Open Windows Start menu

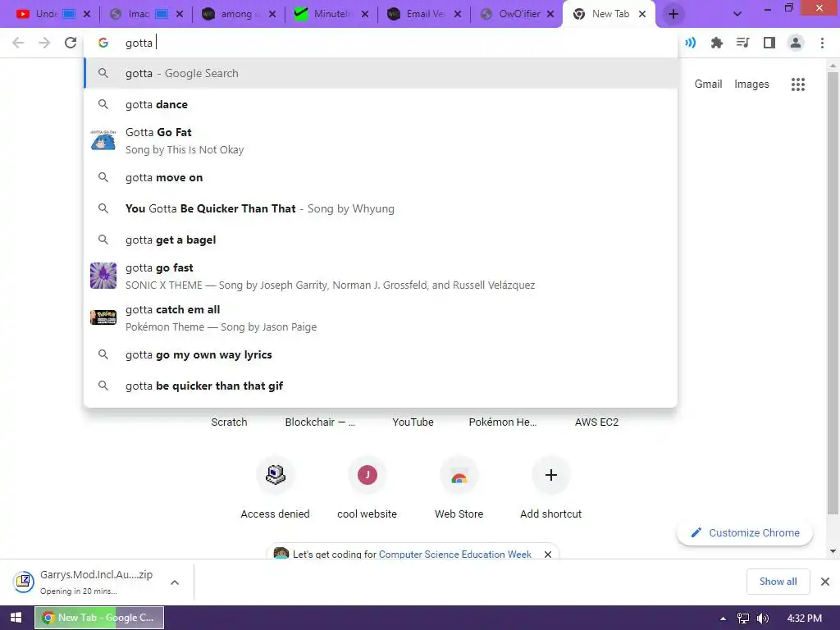(x=16, y=618)
